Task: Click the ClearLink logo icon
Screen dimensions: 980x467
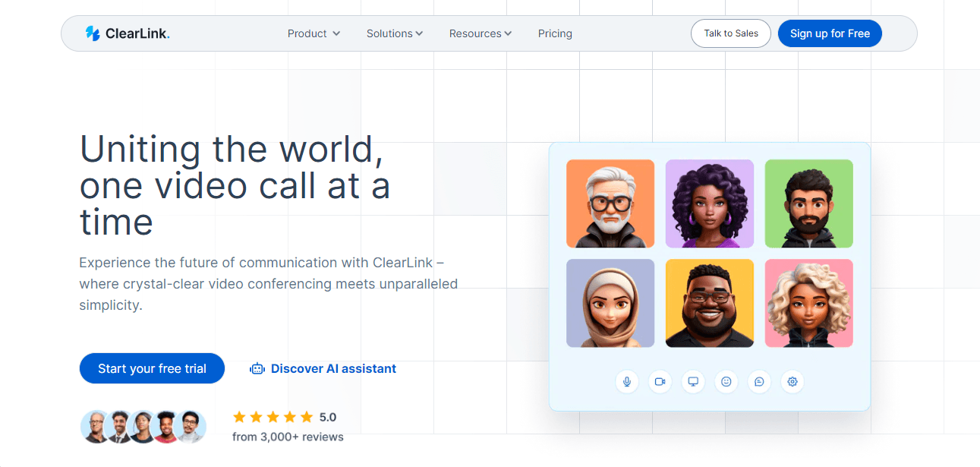Action: point(93,33)
